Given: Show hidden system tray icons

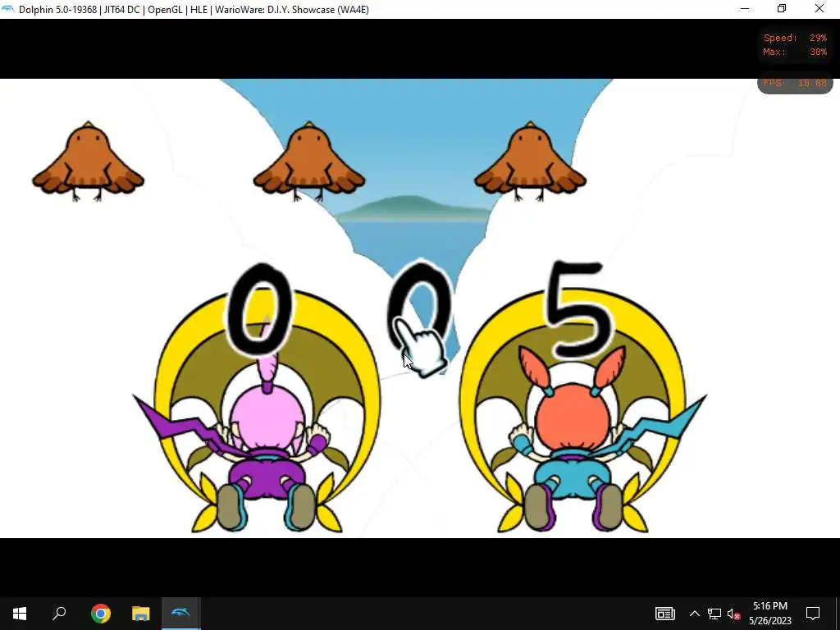Looking at the screenshot, I should point(694,614).
